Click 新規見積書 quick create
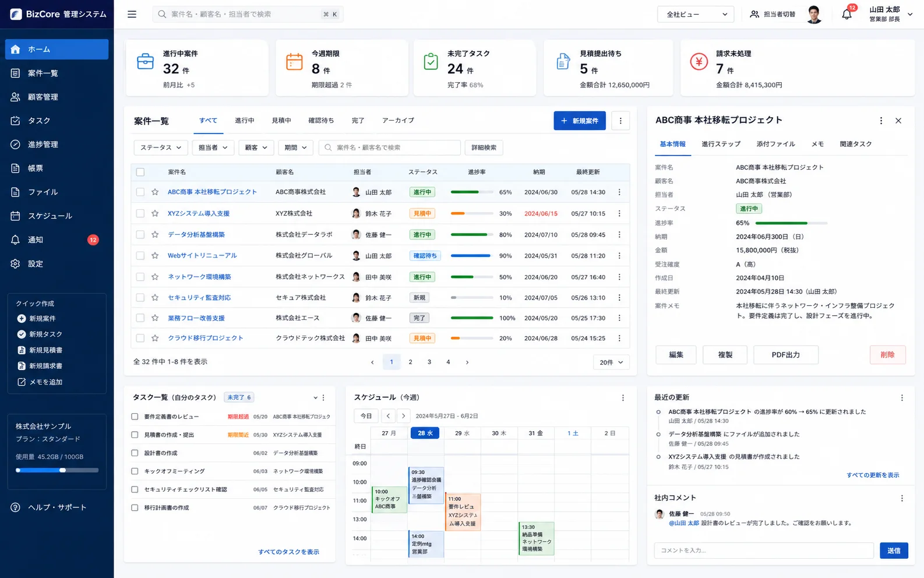Screen dimensions: 924x578 coord(40,350)
